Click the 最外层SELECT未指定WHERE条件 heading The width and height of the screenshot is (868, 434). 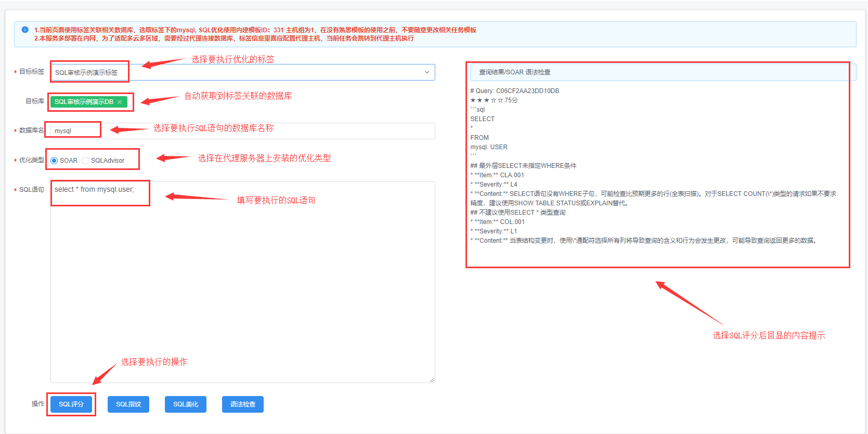coord(523,166)
